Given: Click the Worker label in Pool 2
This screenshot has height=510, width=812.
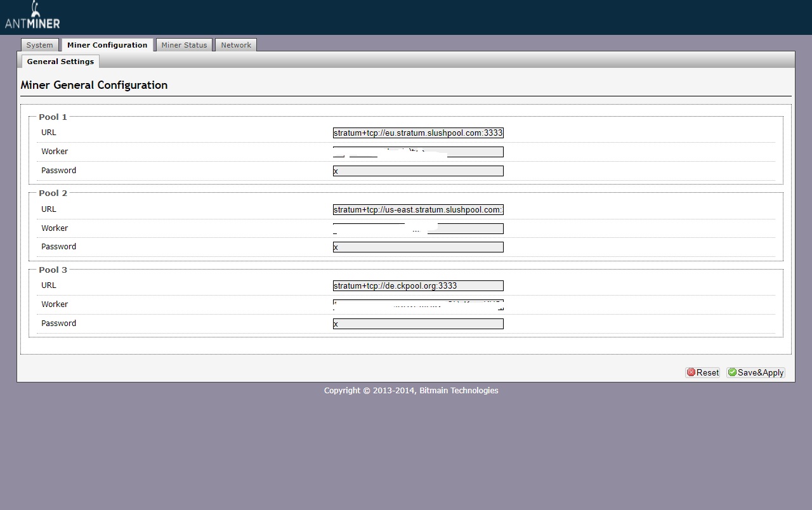Looking at the screenshot, I should (x=55, y=228).
